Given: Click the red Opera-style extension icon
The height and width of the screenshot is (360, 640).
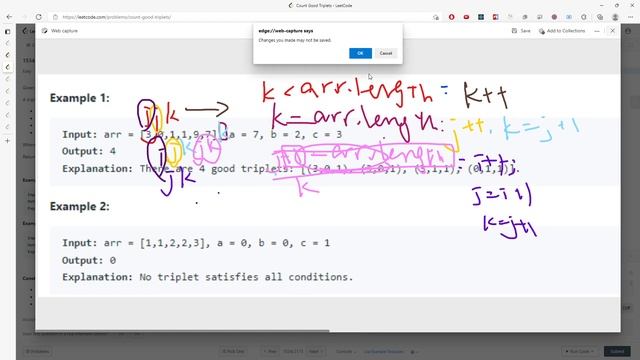Looking at the screenshot, I should (x=451, y=17).
